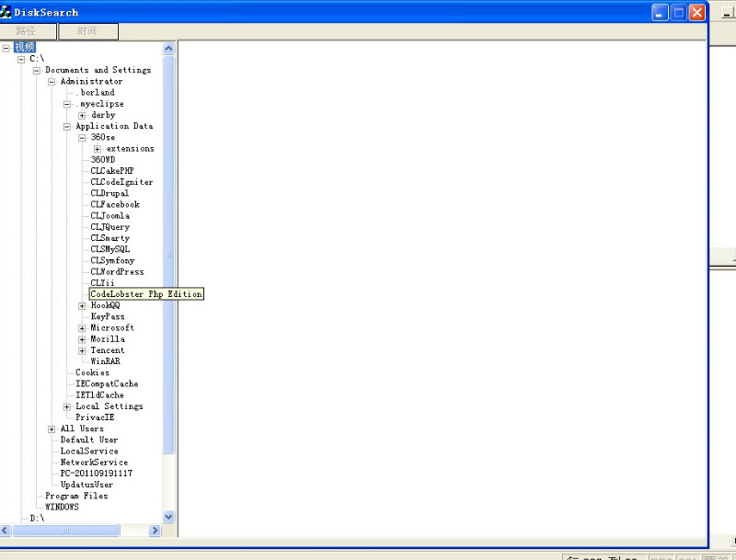This screenshot has width=736, height=560.
Task: Select the CLJoomla folder
Action: pos(110,216)
